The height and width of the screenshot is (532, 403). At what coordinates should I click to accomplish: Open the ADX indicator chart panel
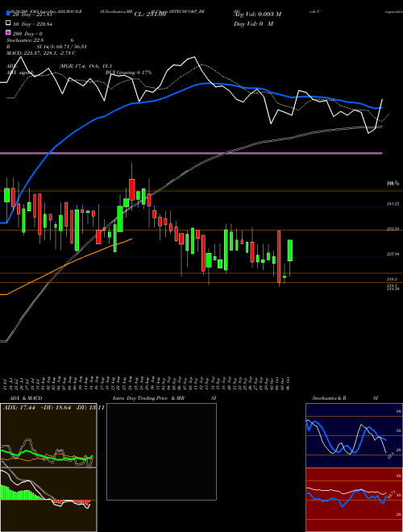(x=48, y=435)
